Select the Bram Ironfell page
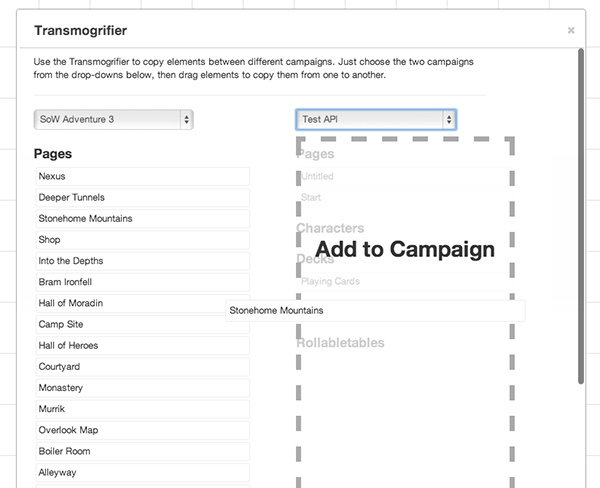This screenshot has height=488, width=600. (x=141, y=282)
